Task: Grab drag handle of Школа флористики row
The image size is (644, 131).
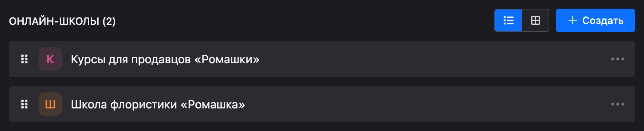Action: [x=24, y=104]
